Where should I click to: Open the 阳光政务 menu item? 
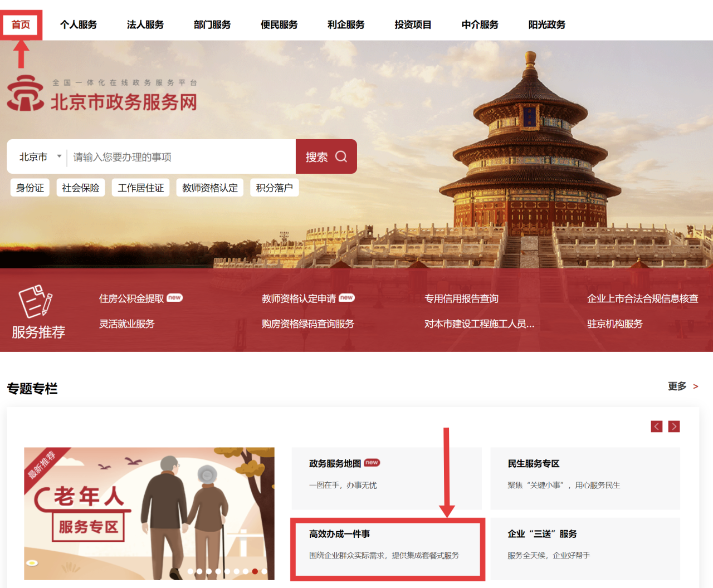pos(546,24)
